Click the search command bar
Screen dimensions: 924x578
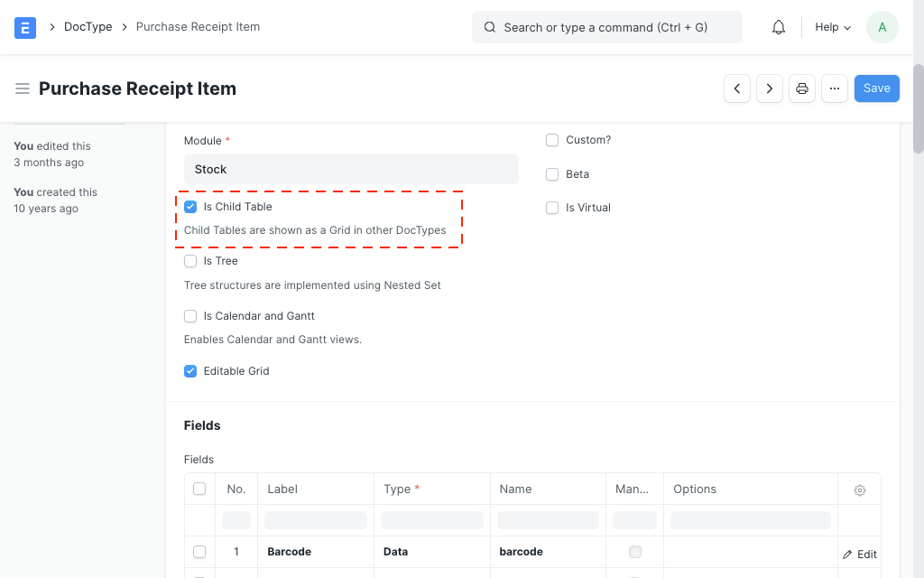(606, 27)
